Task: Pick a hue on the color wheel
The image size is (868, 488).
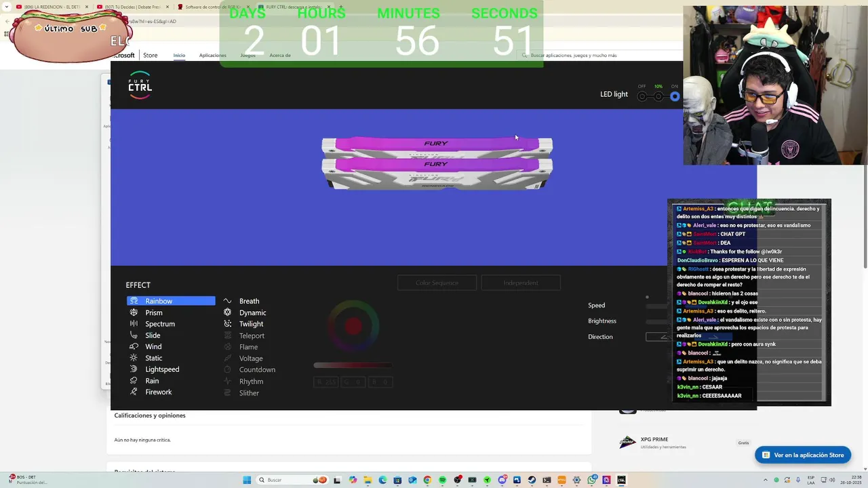Action: (x=353, y=326)
